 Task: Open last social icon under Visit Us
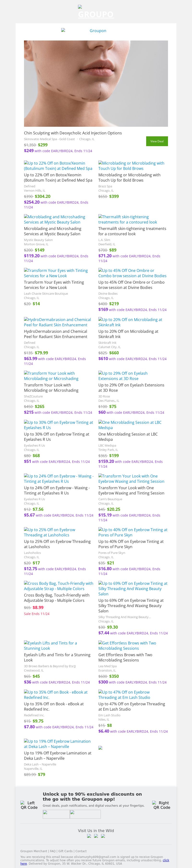point(103,836)
